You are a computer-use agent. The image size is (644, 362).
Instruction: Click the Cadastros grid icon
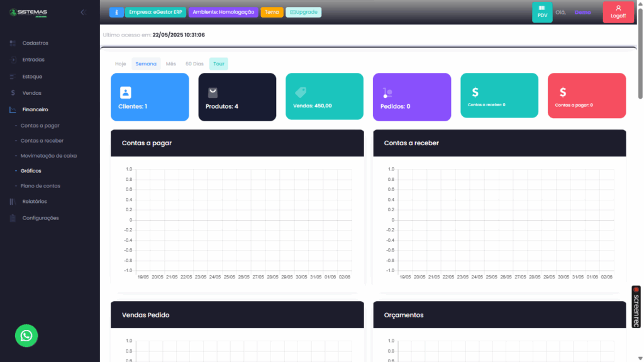pos(13,43)
